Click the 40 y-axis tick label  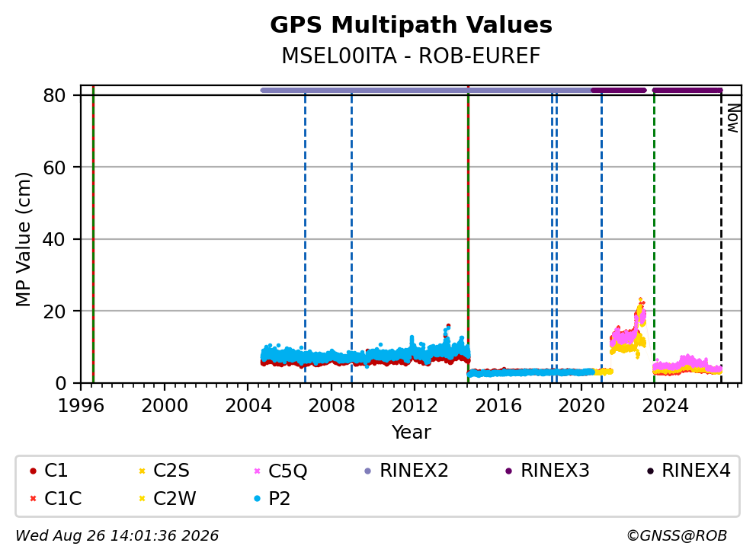click(54, 239)
